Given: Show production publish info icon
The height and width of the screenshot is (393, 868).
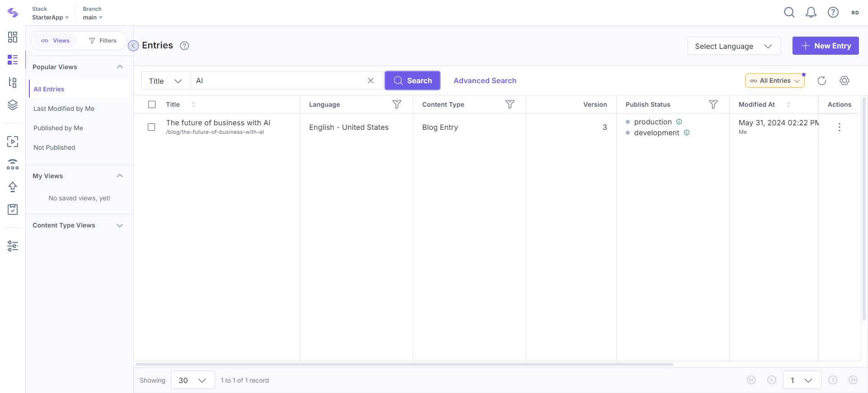Looking at the screenshot, I should pos(679,122).
